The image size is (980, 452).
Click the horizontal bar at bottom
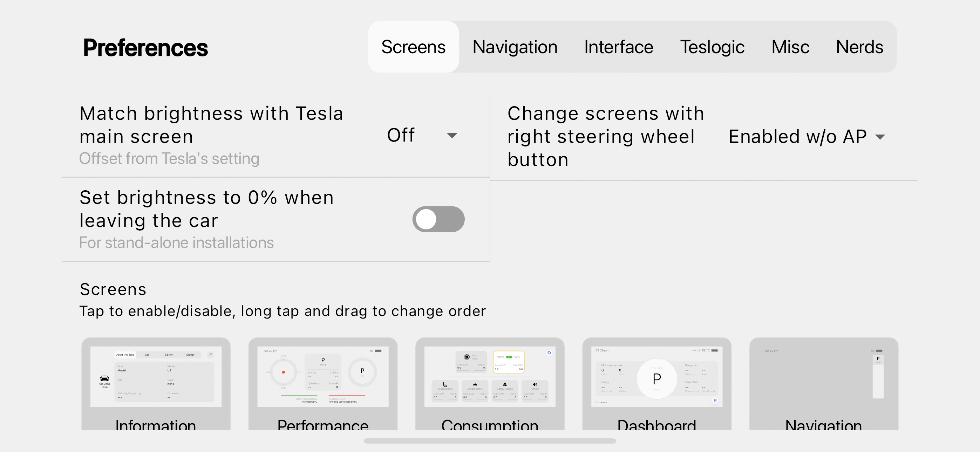point(490,441)
